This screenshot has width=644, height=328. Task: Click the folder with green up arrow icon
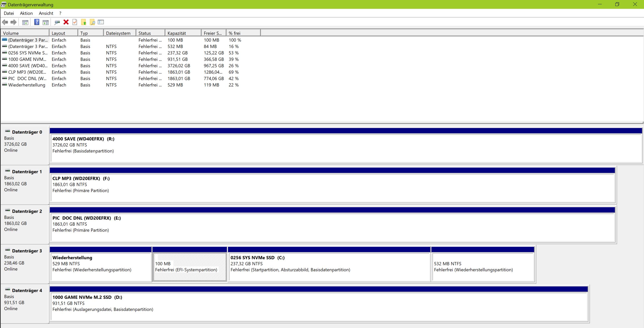[84, 22]
